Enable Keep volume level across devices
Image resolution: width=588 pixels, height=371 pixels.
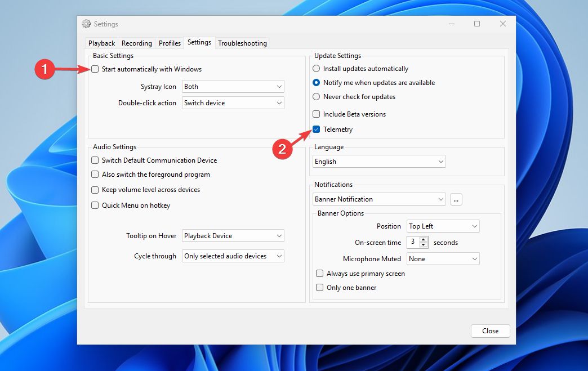pyautogui.click(x=95, y=190)
